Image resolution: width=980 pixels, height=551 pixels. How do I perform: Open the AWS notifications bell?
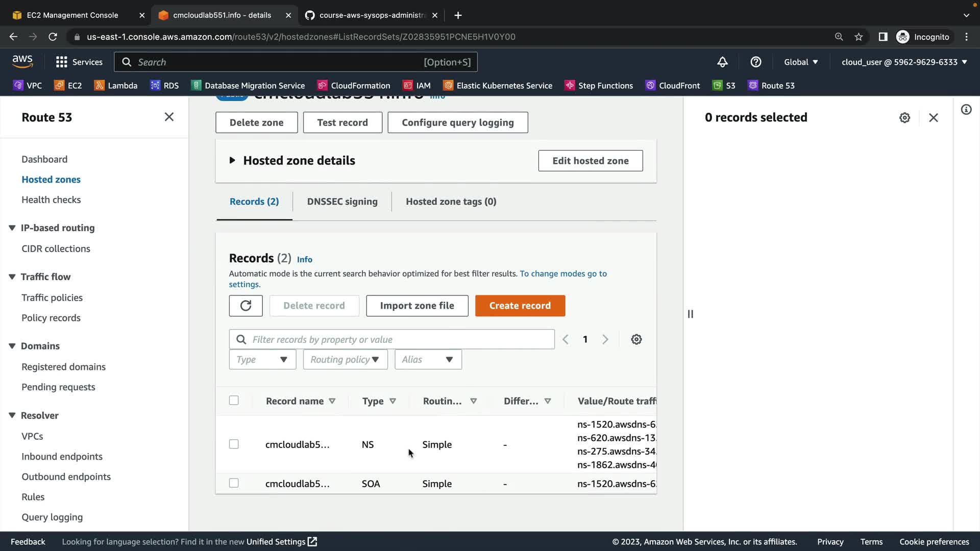[722, 62]
